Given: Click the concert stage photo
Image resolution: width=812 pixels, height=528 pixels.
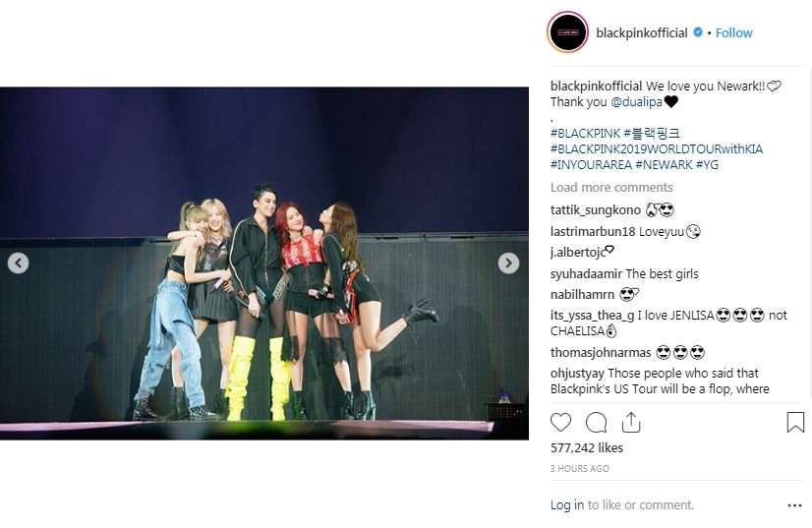Looking at the screenshot, I should tap(264, 264).
